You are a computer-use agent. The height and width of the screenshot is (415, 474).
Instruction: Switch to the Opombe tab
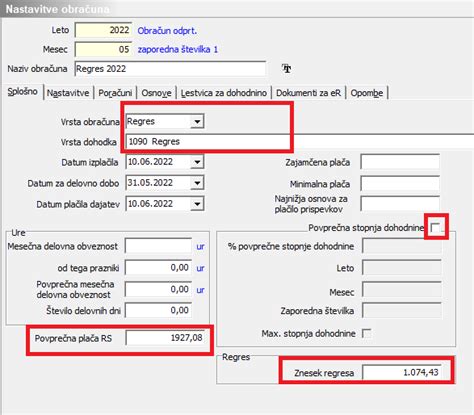pos(367,93)
